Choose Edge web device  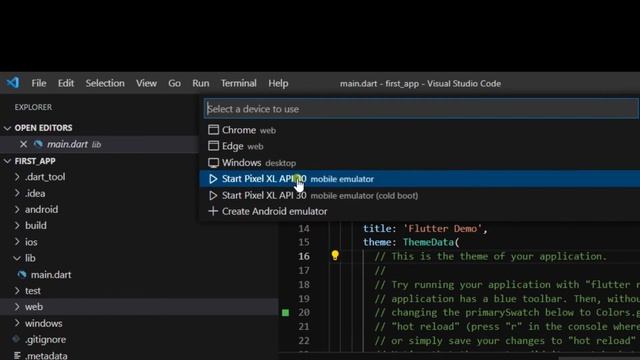(x=420, y=146)
